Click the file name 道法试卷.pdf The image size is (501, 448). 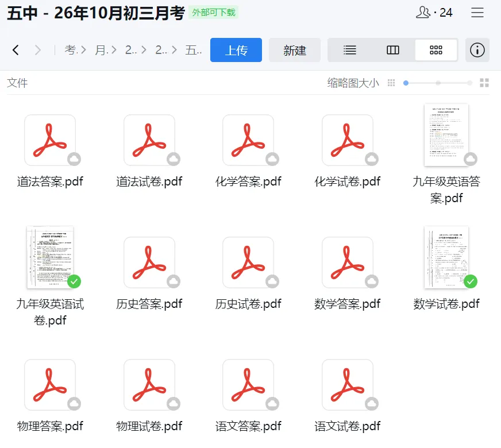pyautogui.click(x=149, y=181)
